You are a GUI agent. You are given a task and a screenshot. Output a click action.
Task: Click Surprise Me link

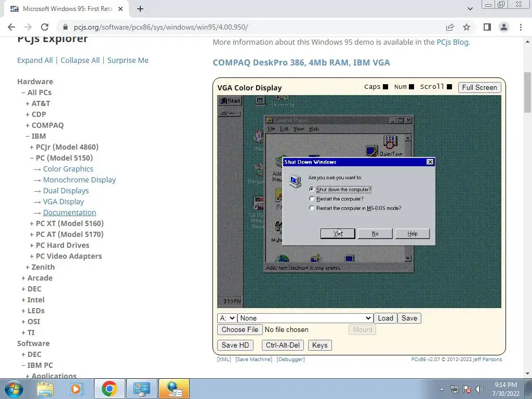[128, 60]
